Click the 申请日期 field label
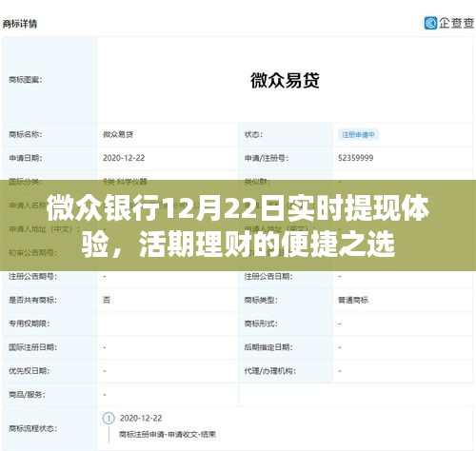476x451 pixels. [26, 158]
